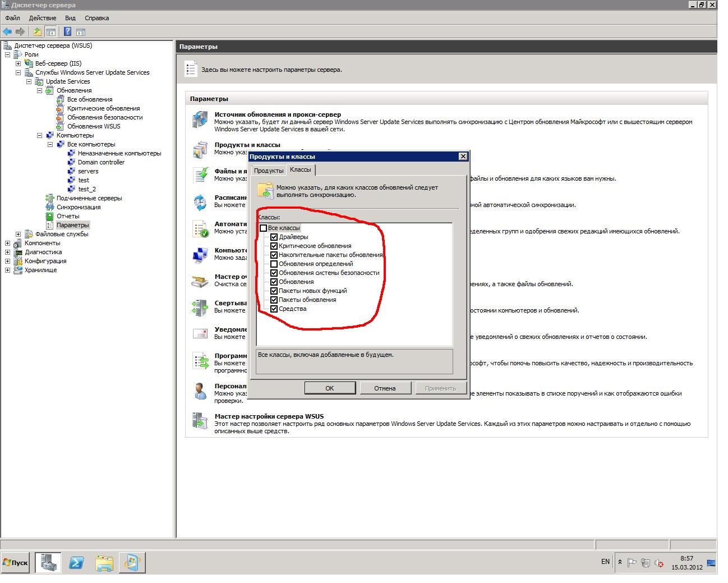Screen dimensions: 728x583
Task: Collapse the 'Роли' tree node
Action: pyautogui.click(x=8, y=54)
